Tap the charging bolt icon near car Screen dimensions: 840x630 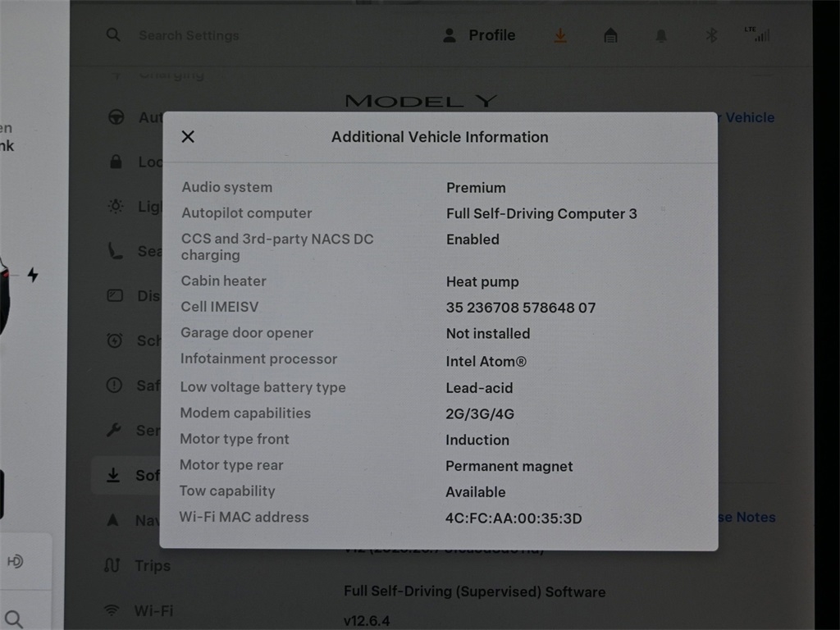[33, 275]
